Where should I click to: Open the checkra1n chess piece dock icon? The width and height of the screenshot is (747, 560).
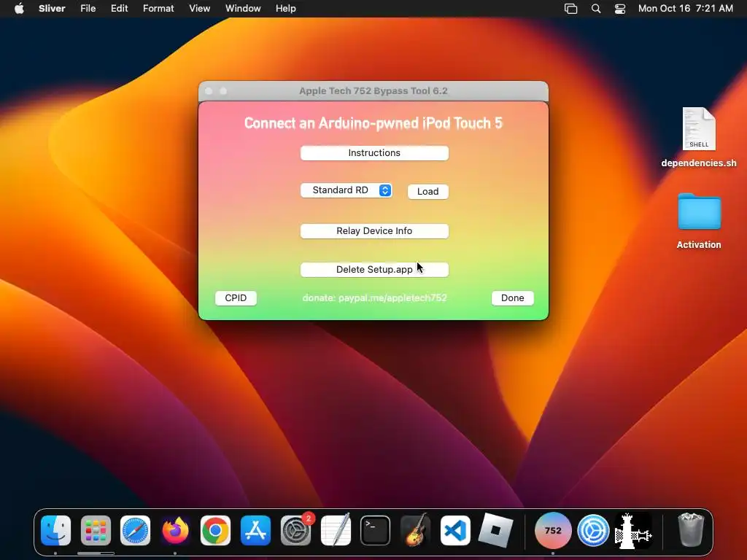(x=633, y=530)
